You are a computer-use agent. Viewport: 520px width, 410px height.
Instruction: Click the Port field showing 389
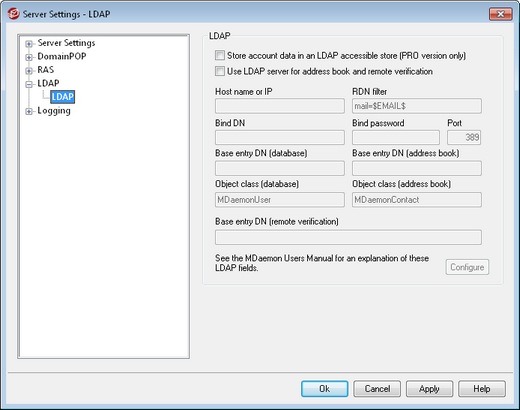click(464, 137)
